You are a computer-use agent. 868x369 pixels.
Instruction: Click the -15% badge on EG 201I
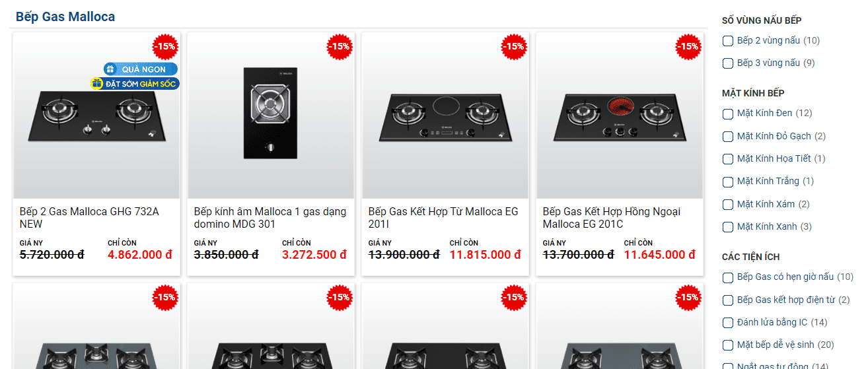coord(514,46)
